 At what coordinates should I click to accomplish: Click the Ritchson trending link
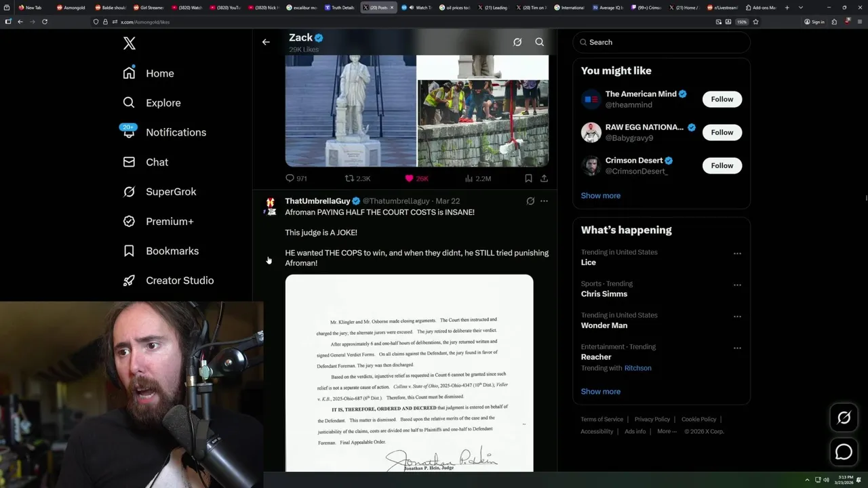637,368
